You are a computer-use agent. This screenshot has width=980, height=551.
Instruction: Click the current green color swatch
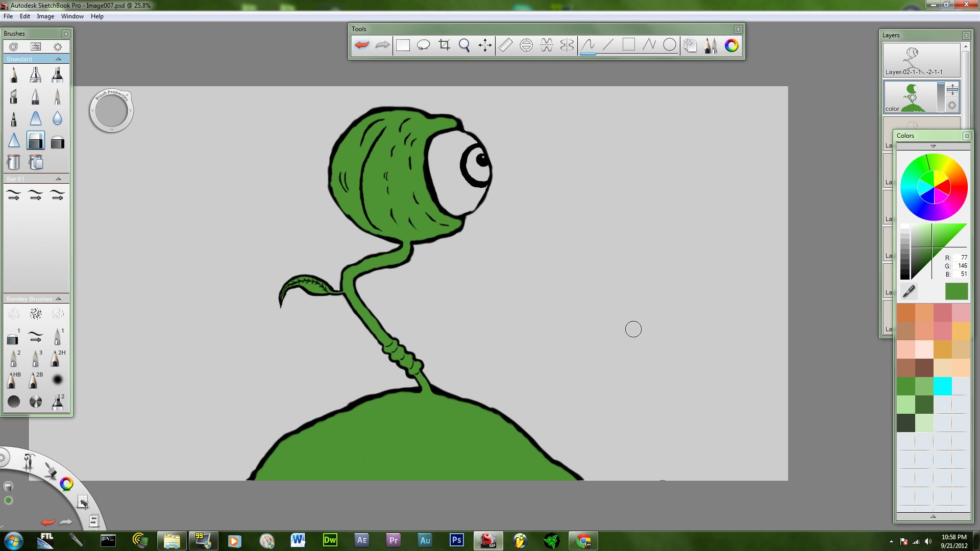coord(957,291)
